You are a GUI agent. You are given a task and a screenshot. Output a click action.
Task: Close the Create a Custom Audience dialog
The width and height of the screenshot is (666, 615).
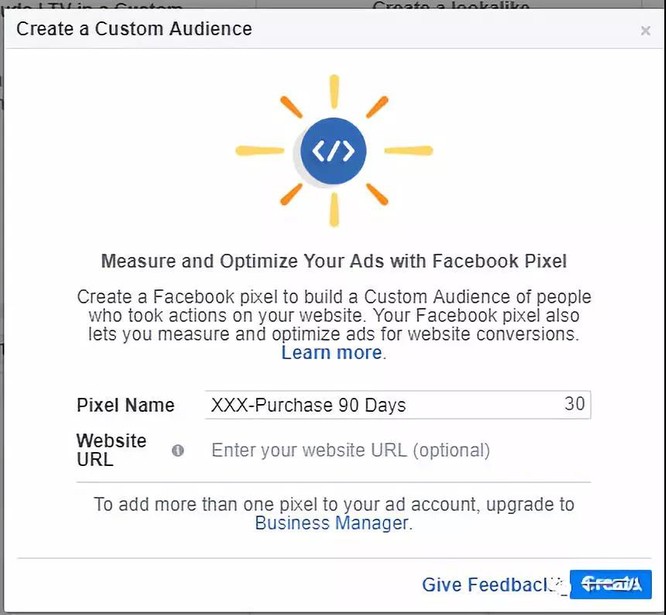(x=645, y=31)
